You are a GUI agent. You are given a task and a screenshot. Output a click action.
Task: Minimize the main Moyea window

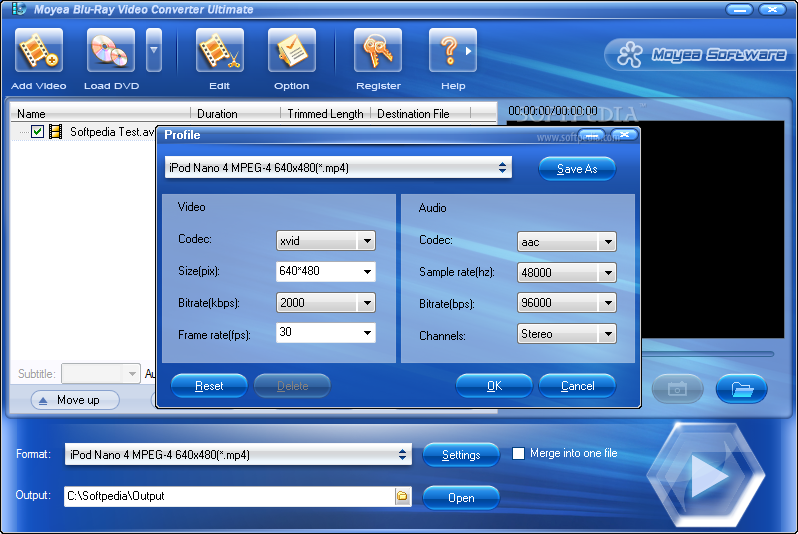point(739,10)
